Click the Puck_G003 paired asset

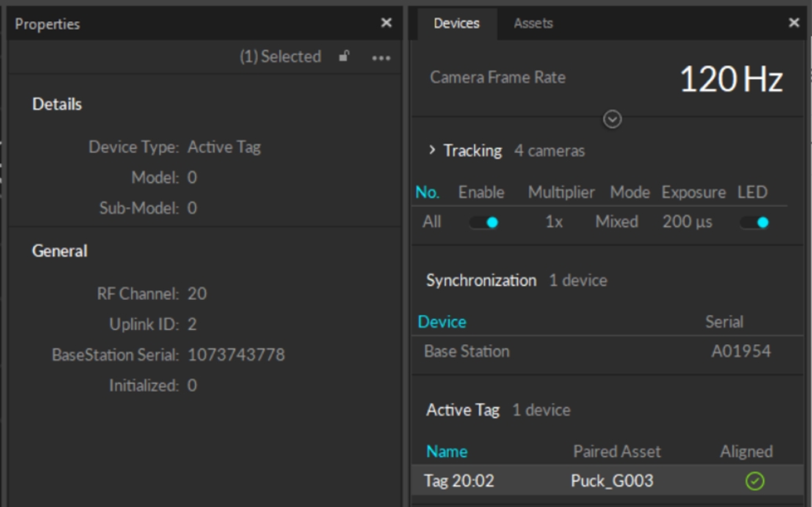(x=611, y=480)
